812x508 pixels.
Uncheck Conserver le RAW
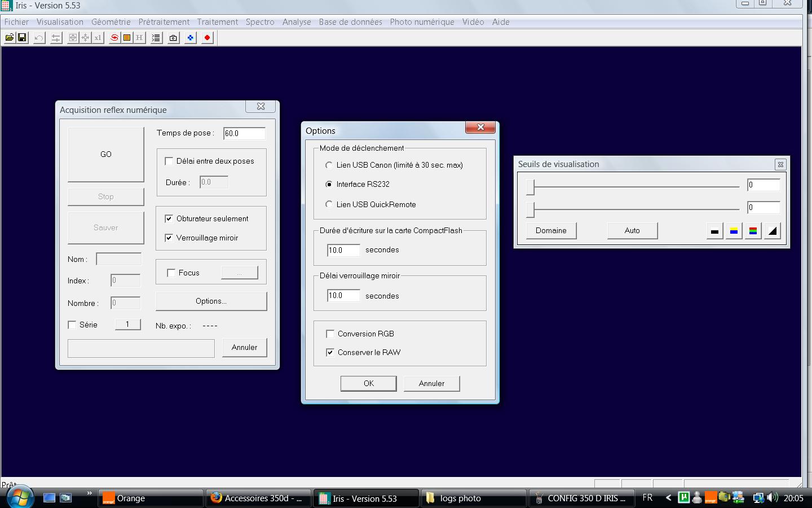(x=330, y=352)
